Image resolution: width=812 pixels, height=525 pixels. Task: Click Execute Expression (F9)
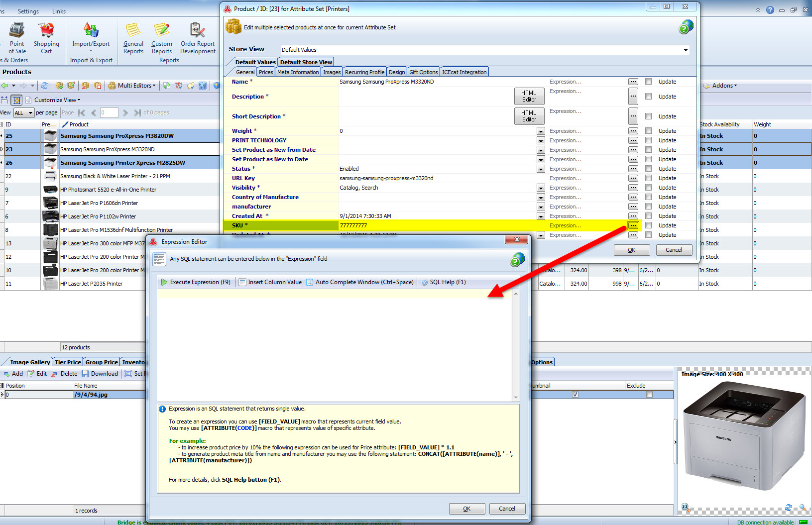196,282
